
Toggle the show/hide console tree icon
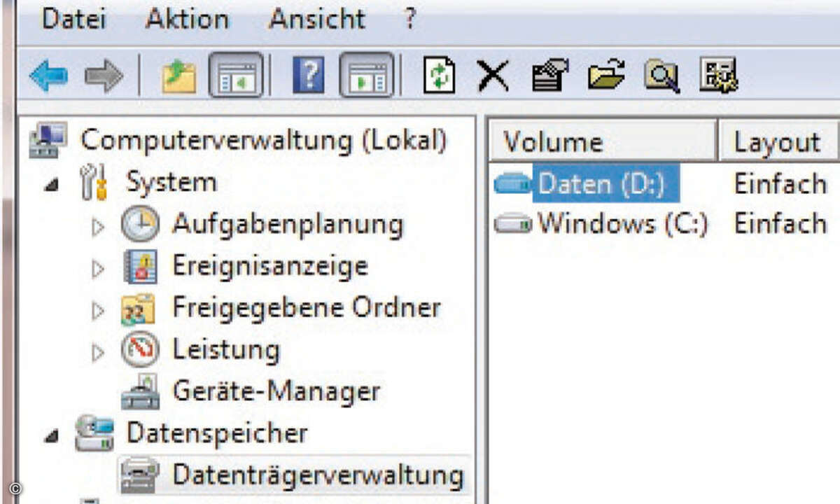pyautogui.click(x=236, y=74)
